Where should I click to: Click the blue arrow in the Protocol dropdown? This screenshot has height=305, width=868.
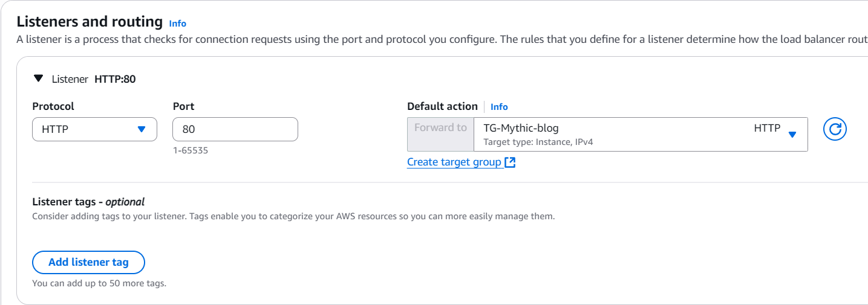coord(142,129)
